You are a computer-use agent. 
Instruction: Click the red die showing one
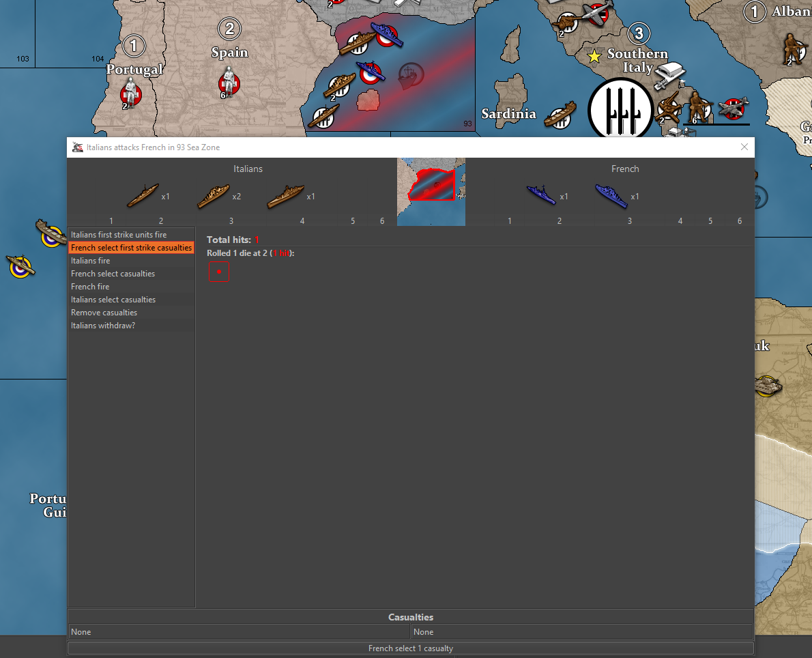click(x=218, y=272)
